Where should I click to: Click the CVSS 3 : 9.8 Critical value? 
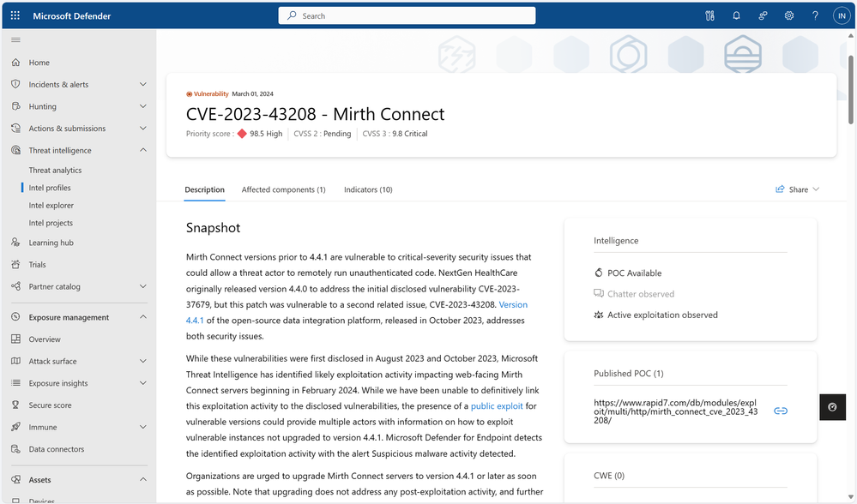click(x=395, y=133)
